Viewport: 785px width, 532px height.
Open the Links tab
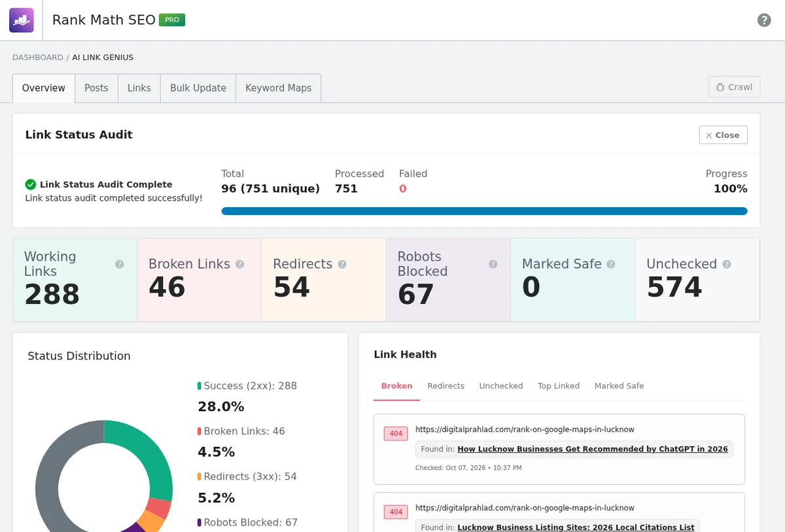point(139,88)
